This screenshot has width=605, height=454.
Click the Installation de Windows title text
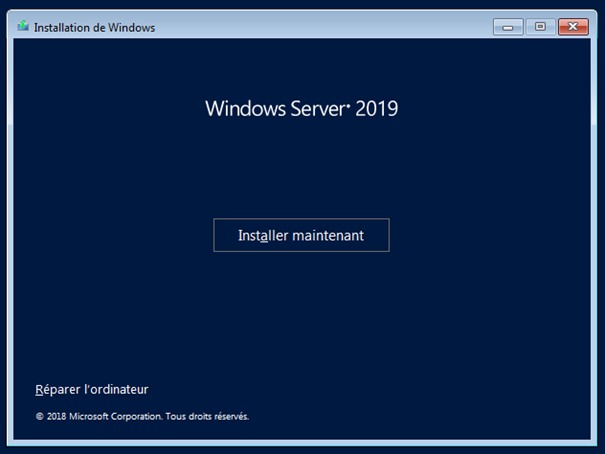click(x=95, y=28)
